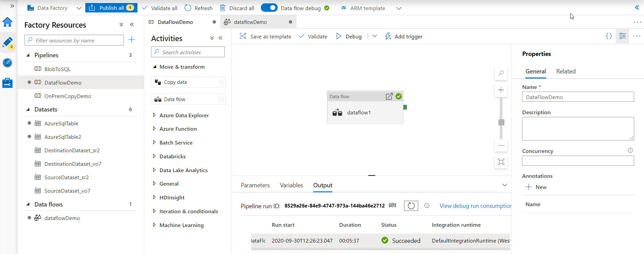Add new resource with plus icon
Screen dimensions: 644x254
coord(132,40)
